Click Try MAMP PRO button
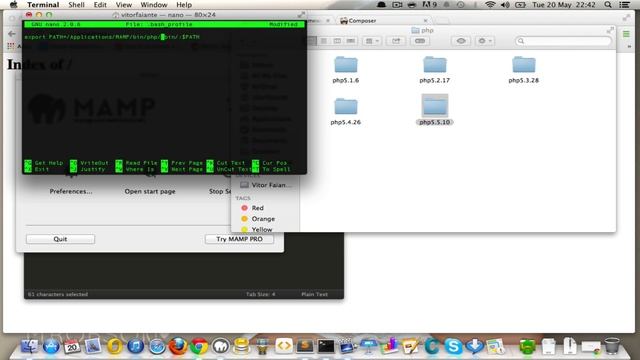The image size is (640, 360). click(x=239, y=239)
